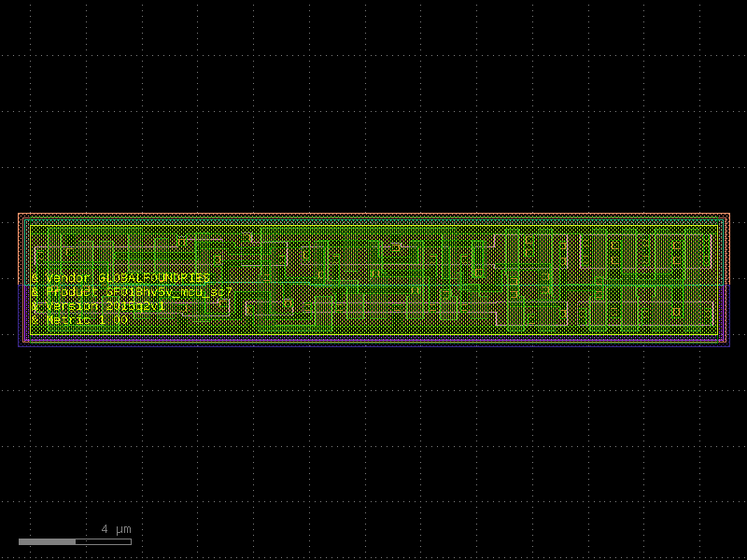Select the '& Metric 1.00' text label

click(x=80, y=320)
